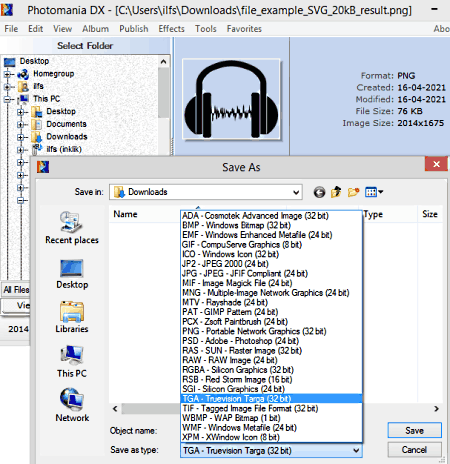Expand the Homegroup tree node

coord(7,74)
